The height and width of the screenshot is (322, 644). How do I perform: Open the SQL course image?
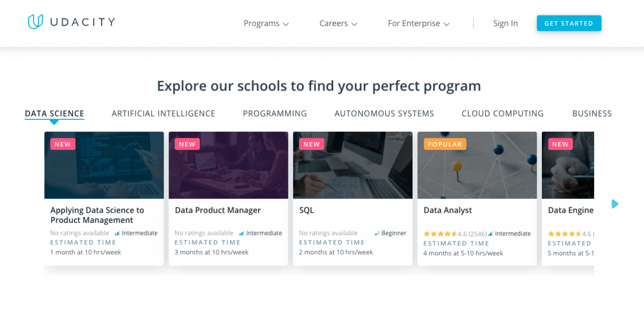click(x=353, y=165)
